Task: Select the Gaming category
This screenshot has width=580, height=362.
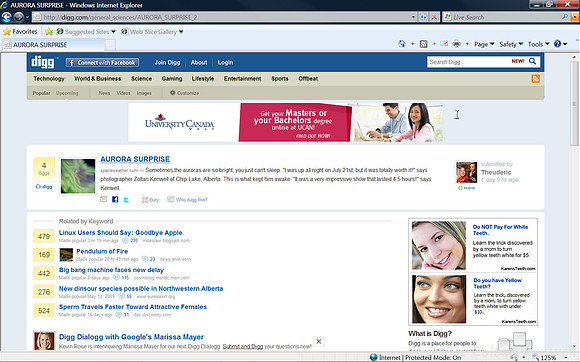Action: (172, 79)
